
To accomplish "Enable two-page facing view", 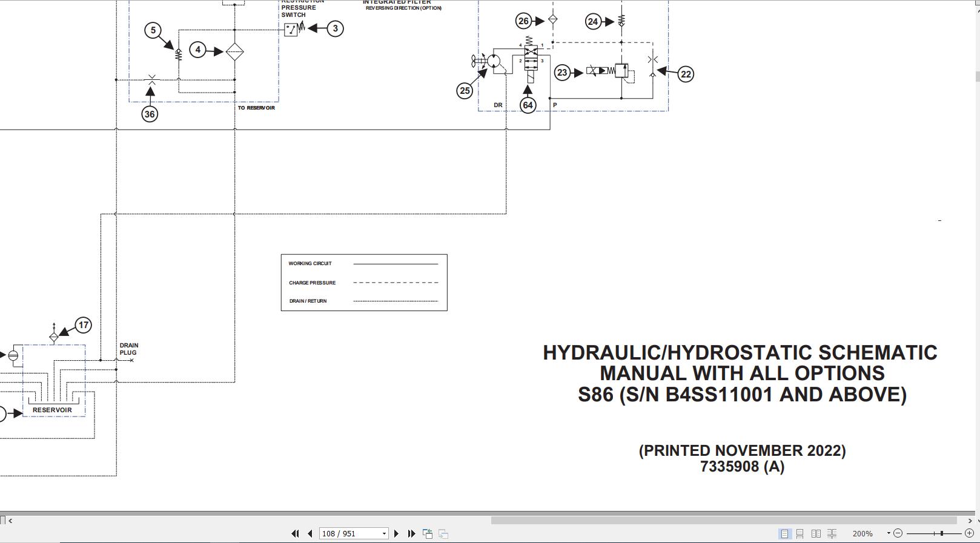I will pyautogui.click(x=816, y=533).
